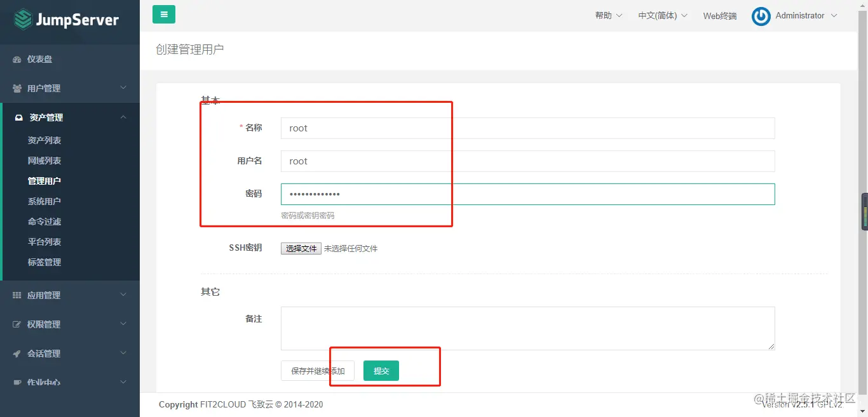Click the Copyright FIT2CLOUD footer text
The height and width of the screenshot is (417, 868).
(x=241, y=404)
